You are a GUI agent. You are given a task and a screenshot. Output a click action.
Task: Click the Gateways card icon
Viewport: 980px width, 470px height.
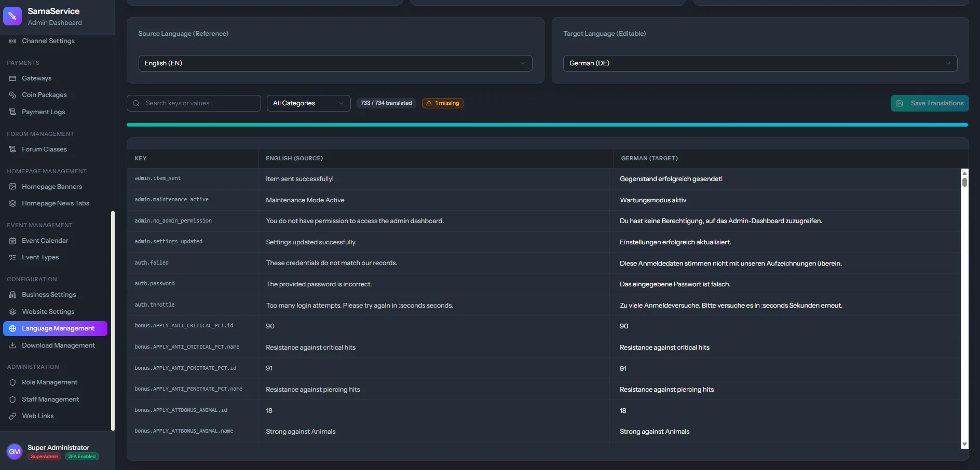pos(12,78)
